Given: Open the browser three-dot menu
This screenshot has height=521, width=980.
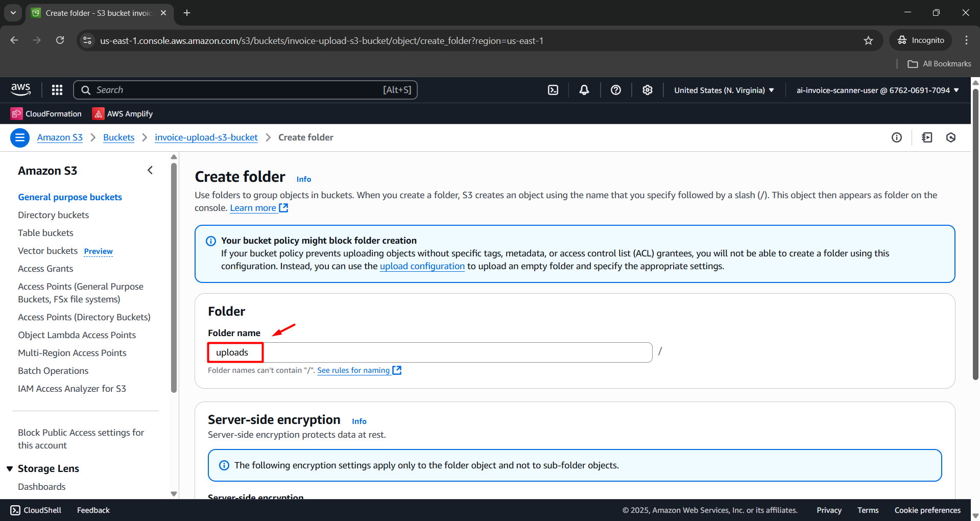Looking at the screenshot, I should click(966, 40).
